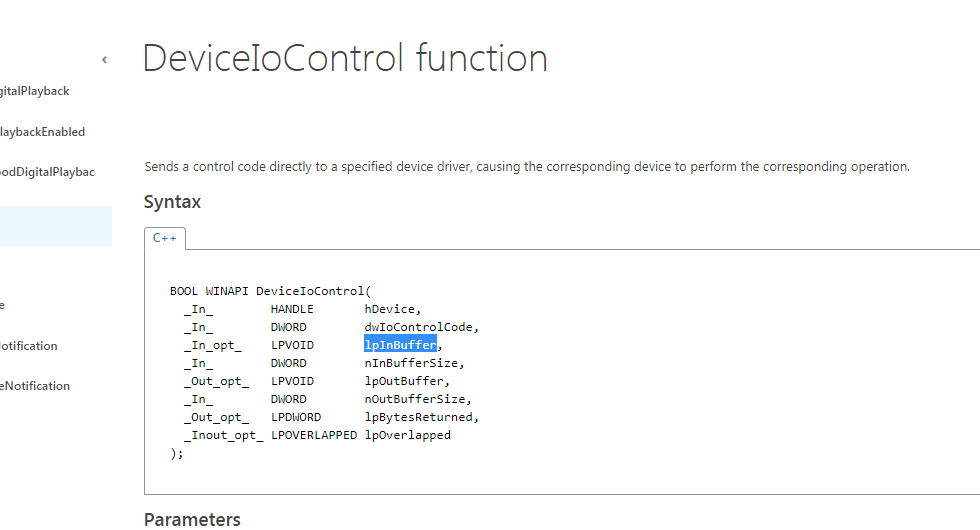
Task: Click nOutBufferSize parameter name
Action: tap(415, 399)
